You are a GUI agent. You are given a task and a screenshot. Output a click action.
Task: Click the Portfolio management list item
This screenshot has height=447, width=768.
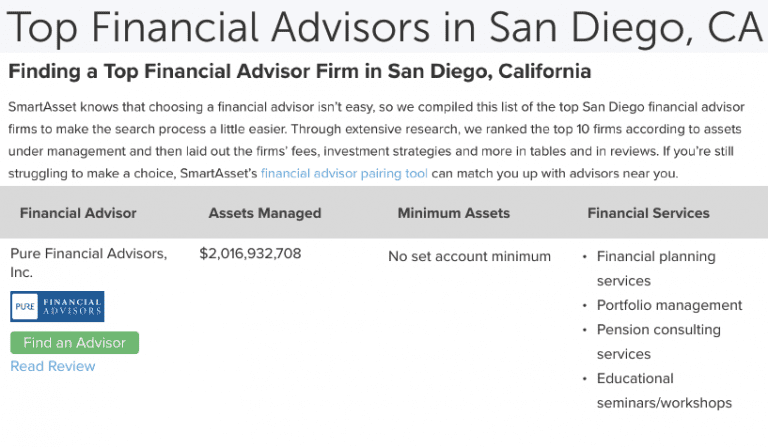669,305
